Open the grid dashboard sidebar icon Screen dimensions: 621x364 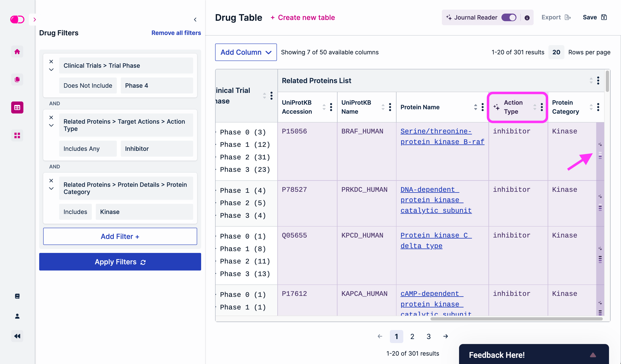click(17, 135)
